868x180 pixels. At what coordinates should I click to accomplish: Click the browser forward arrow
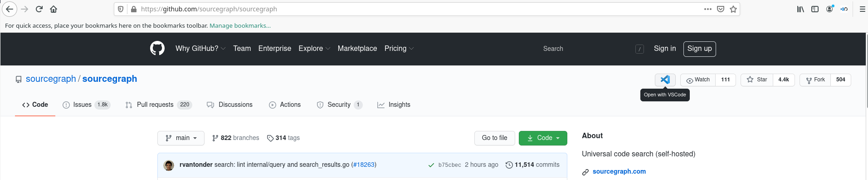pos(24,9)
